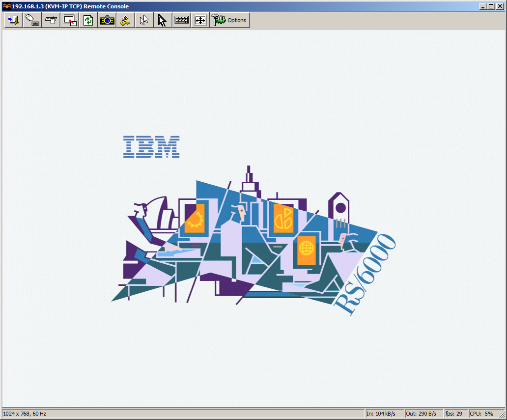This screenshot has height=420, width=507.
Task: Click the In: 104 kB/s status field
Action: pyautogui.click(x=384, y=414)
